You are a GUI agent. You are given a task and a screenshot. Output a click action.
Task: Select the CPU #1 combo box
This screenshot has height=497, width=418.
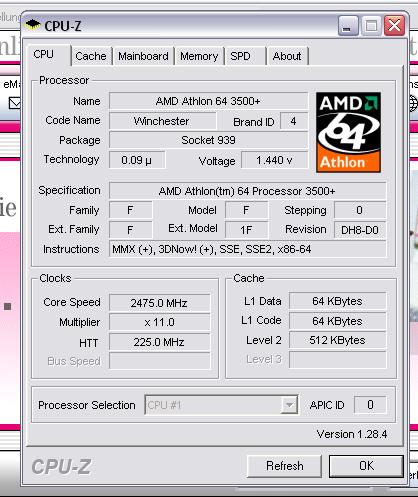coord(221,405)
